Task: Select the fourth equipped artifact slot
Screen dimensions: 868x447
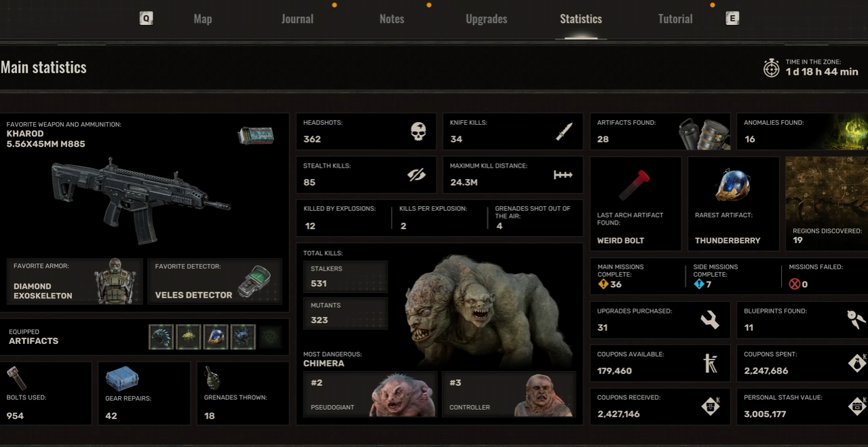Action: coord(242,336)
